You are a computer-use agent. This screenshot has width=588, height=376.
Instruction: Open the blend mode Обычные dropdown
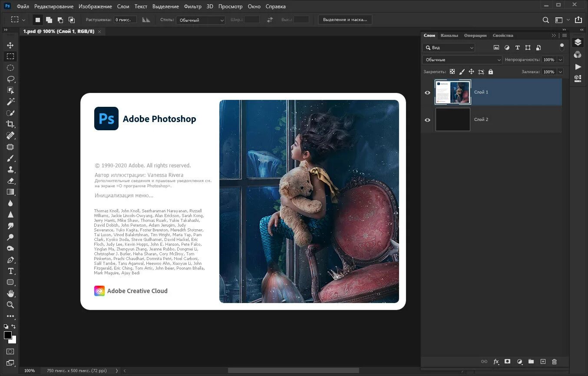[x=462, y=60]
